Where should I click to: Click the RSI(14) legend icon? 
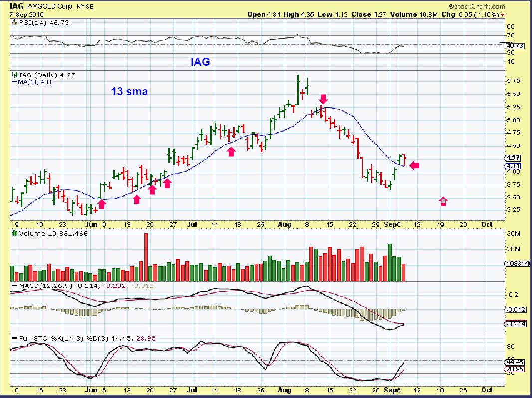(14, 23)
